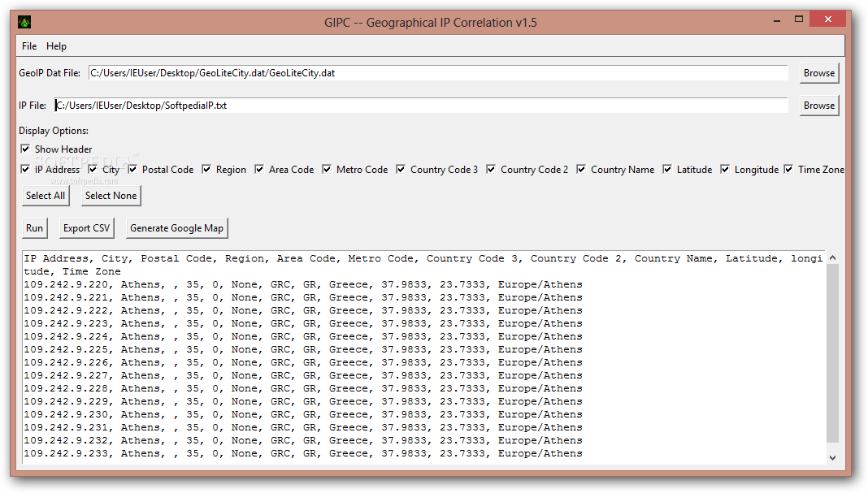Click the results scrollbar up arrow
This screenshot has width=868, height=493.
832,257
